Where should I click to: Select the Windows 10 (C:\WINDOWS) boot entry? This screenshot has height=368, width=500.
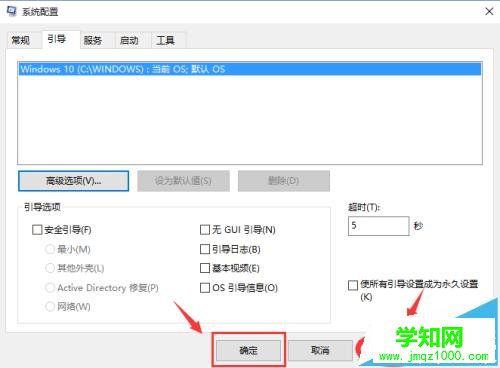click(x=250, y=69)
